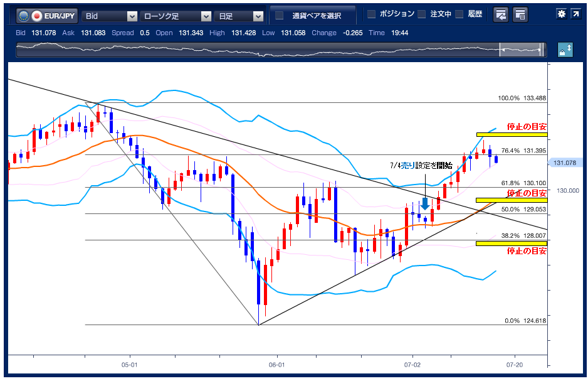This screenshot has height=381, width=588.
Task: Click the 06-01 date axis label
Action: [x=276, y=365]
